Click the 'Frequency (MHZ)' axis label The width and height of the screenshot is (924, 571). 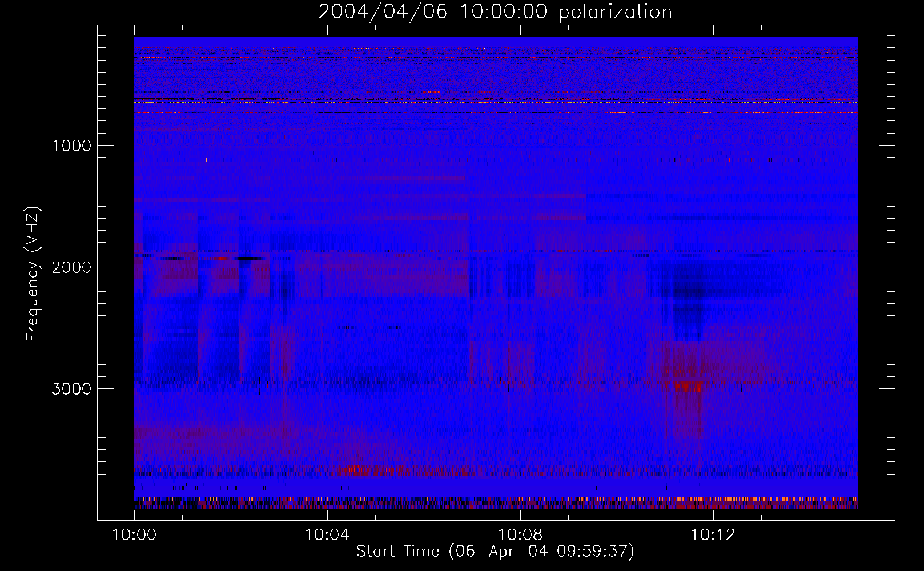point(33,274)
